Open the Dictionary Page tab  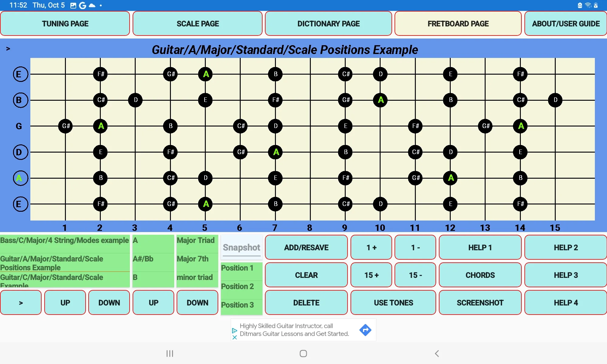[x=328, y=24]
